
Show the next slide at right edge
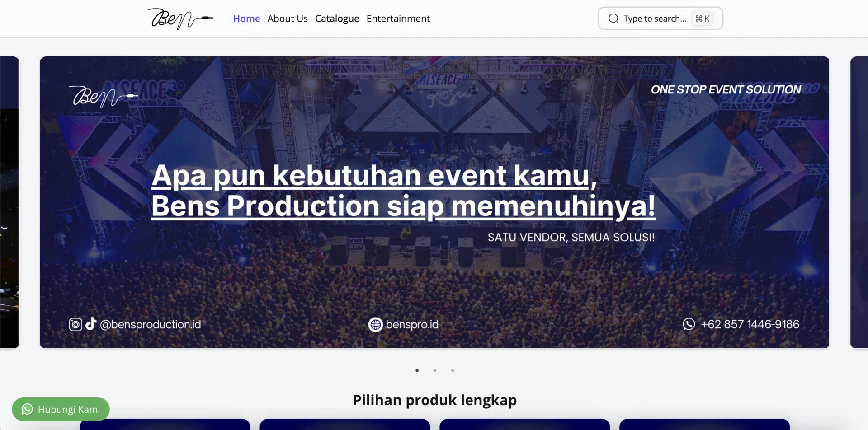pyautogui.click(x=859, y=202)
